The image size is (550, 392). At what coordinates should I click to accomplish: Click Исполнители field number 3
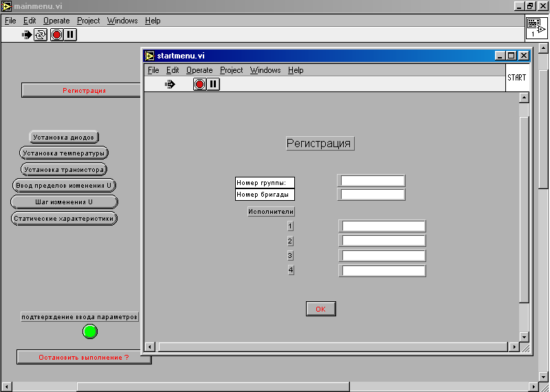[382, 255]
